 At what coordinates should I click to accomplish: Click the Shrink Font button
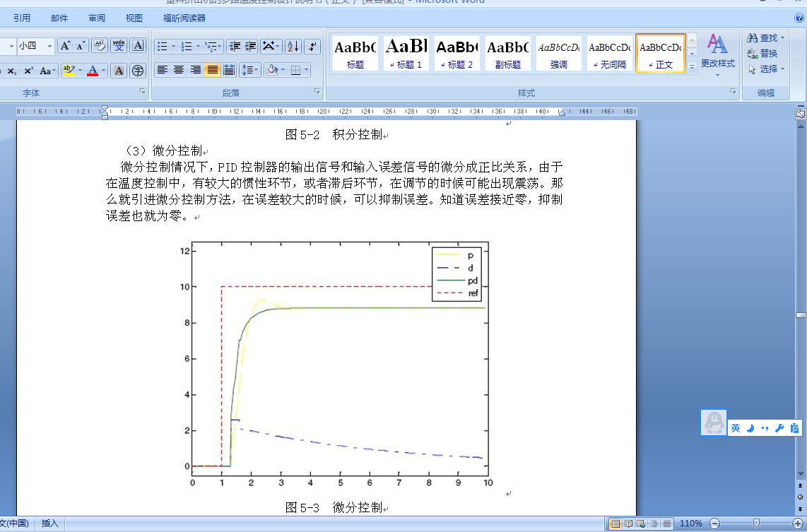[81, 46]
